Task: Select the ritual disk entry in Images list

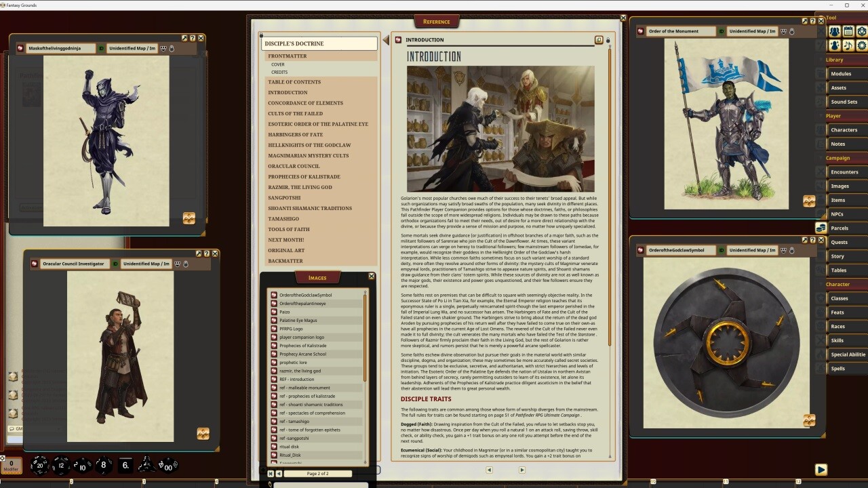Action: (x=290, y=446)
